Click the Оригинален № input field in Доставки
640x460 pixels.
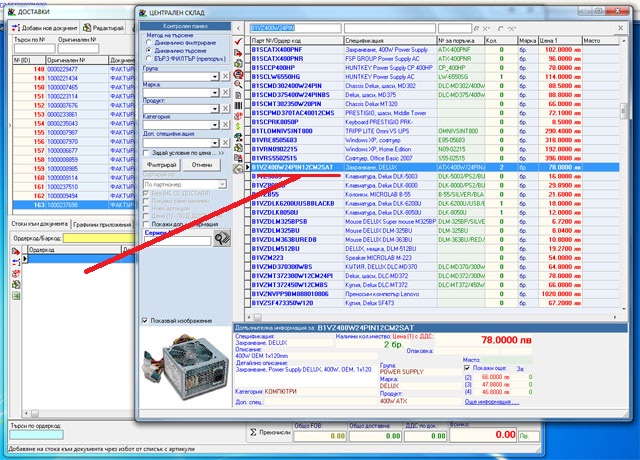point(78,49)
